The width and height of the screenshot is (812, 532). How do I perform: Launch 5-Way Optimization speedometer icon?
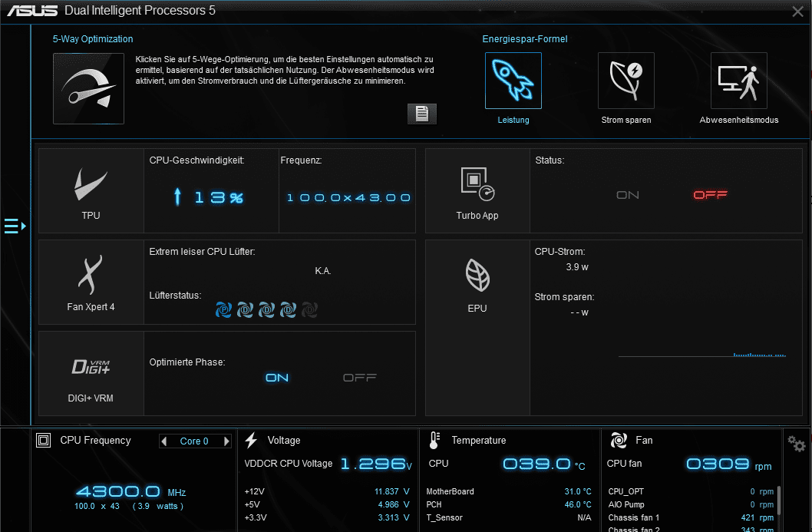pos(88,88)
